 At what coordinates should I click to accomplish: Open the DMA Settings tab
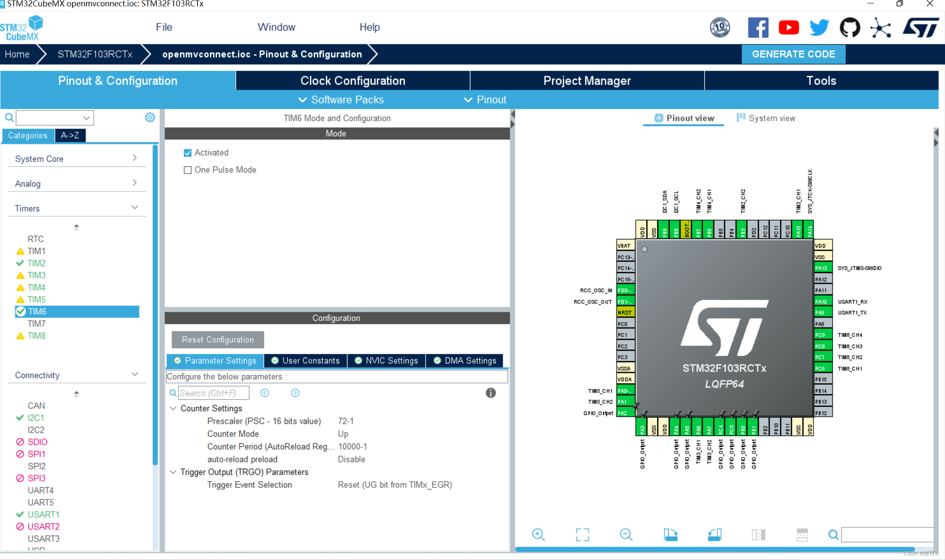[x=465, y=361]
